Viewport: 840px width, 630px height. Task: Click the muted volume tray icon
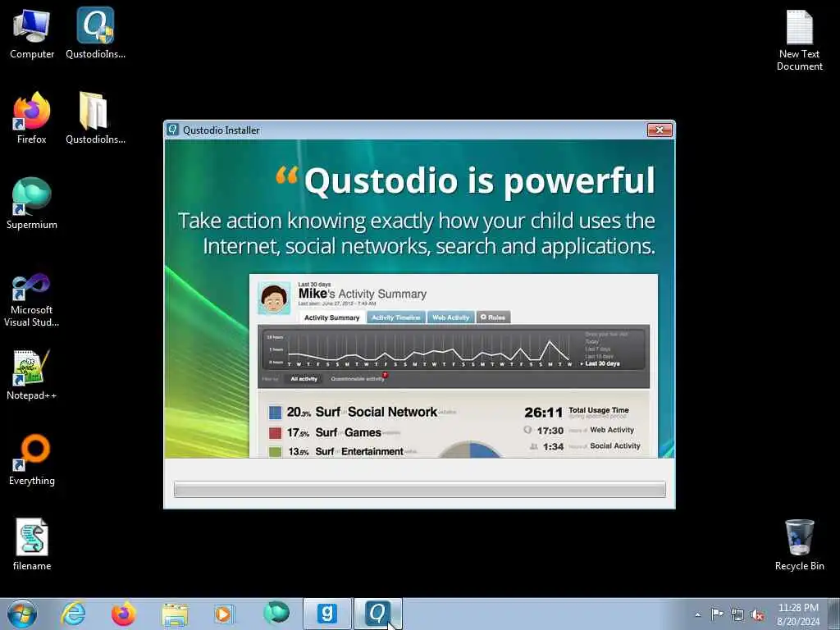click(x=757, y=615)
